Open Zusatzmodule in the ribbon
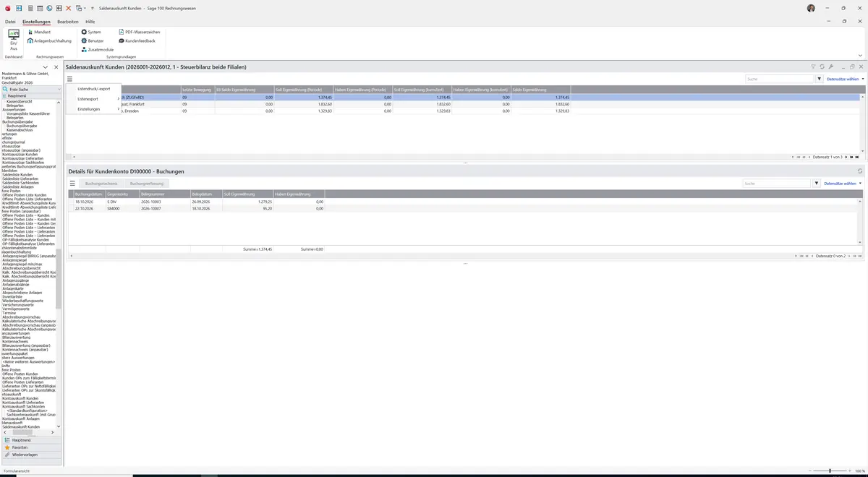 point(98,49)
